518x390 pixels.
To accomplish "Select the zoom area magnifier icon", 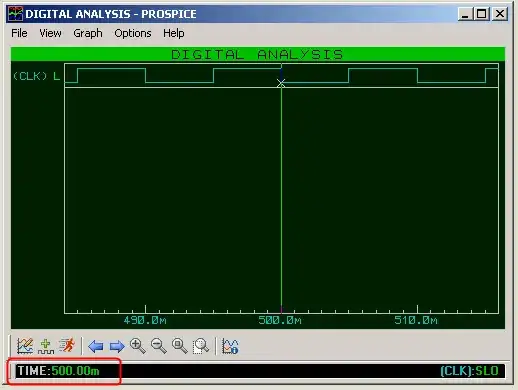I will click(201, 346).
